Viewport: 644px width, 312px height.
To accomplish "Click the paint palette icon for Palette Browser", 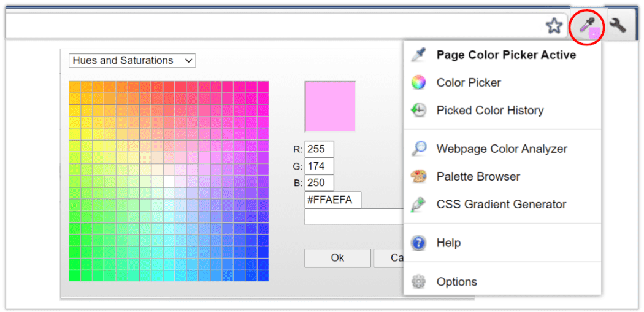I will click(418, 176).
